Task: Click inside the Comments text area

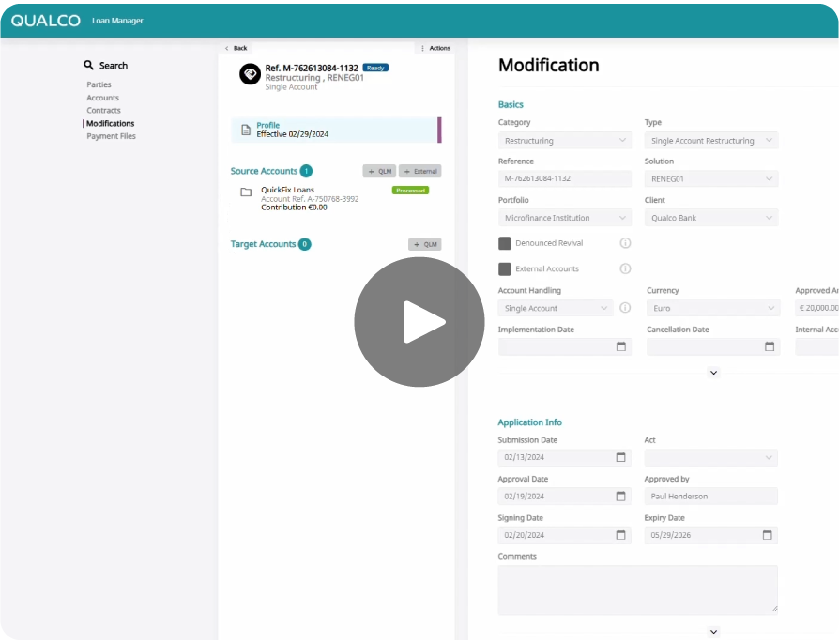Action: [x=638, y=589]
